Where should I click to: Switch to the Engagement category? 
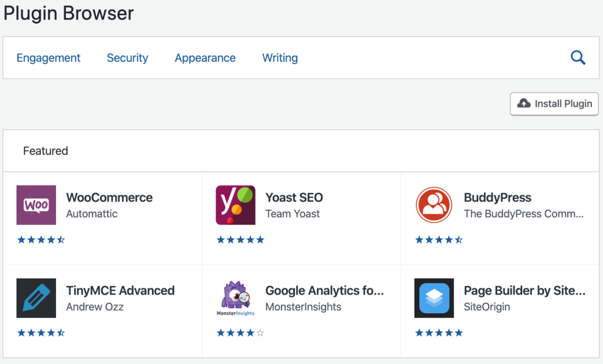pos(48,58)
